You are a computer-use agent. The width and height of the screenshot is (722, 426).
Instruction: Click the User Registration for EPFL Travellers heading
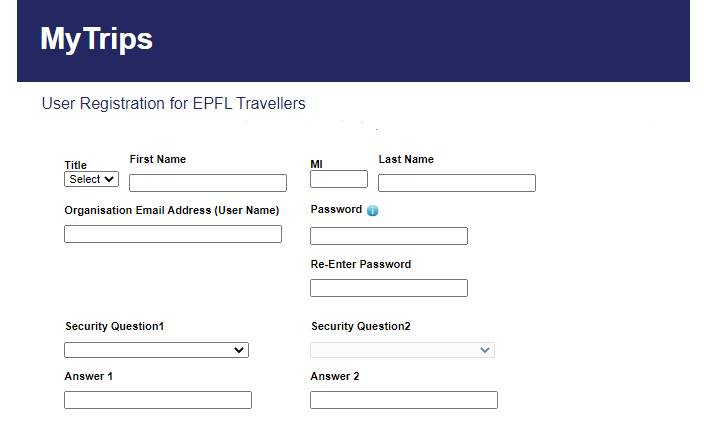(x=173, y=103)
